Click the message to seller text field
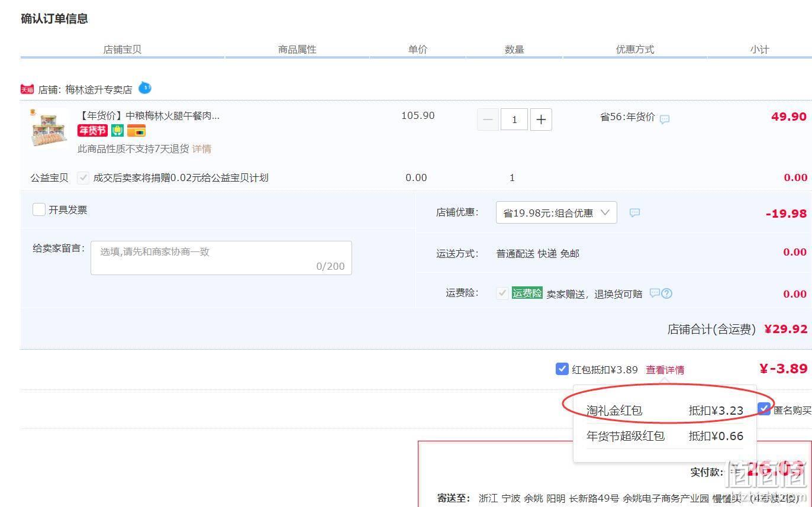The image size is (812, 507). coord(221,258)
